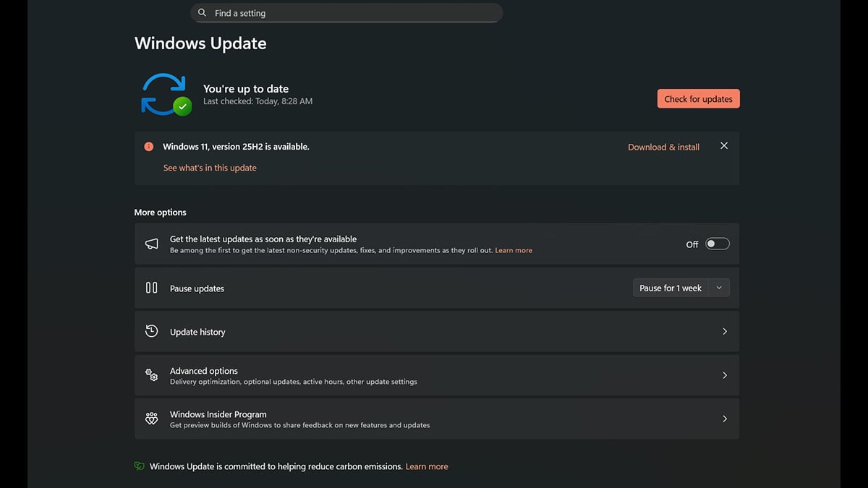Click the Windows Update refresh arrows icon
This screenshot has height=488, width=868.
pos(165,93)
